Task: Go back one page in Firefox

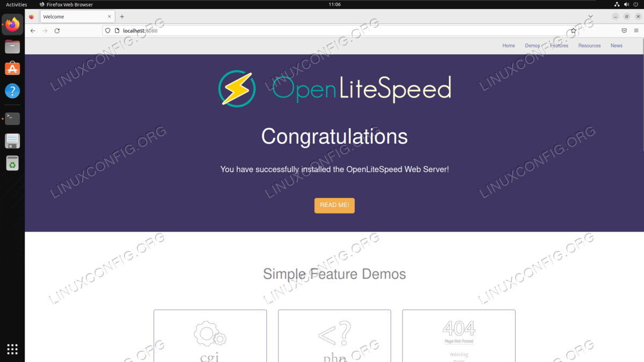Action: tap(33, 31)
